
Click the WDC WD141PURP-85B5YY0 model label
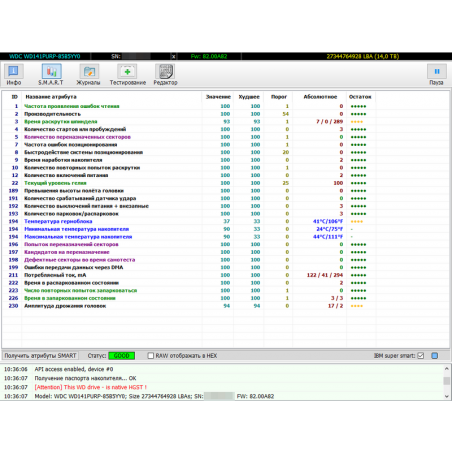tap(45, 56)
